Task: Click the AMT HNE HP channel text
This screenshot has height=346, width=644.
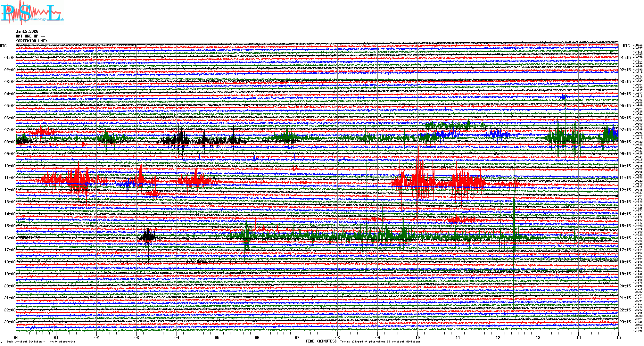Action: [30, 36]
